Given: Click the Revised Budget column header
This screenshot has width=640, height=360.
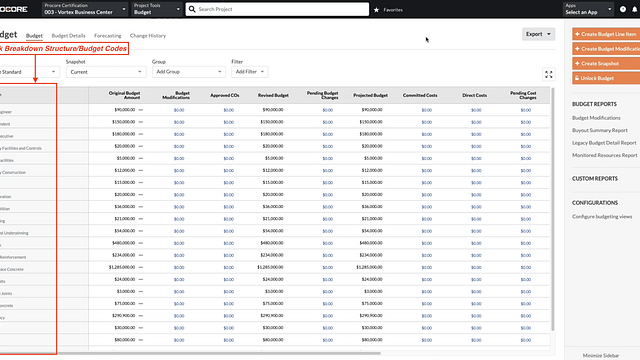Looking at the screenshot, I should 273,96.
